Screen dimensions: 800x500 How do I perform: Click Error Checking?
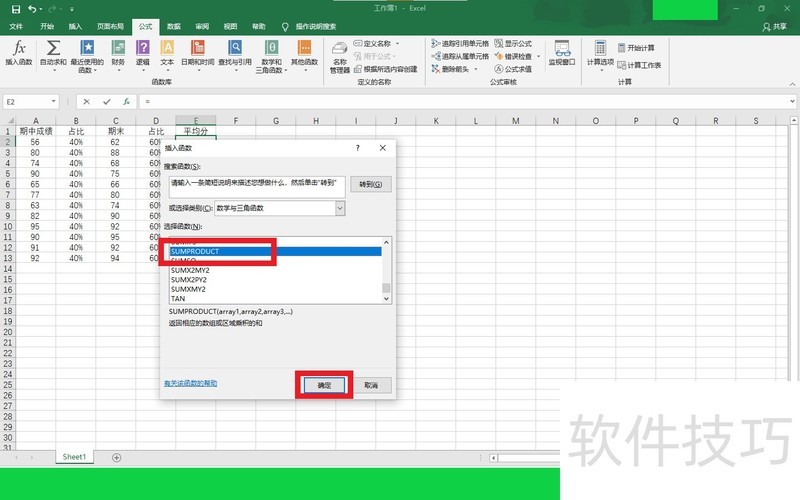point(513,56)
